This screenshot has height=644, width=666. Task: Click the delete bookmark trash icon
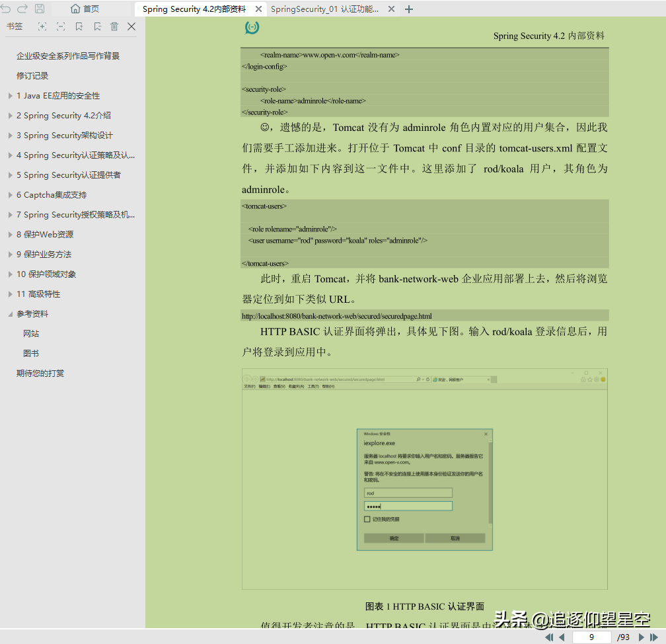114,26
